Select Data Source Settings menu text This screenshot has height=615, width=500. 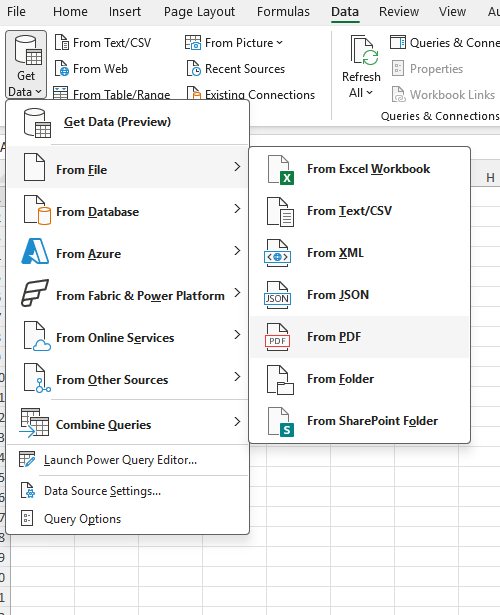[x=102, y=491]
